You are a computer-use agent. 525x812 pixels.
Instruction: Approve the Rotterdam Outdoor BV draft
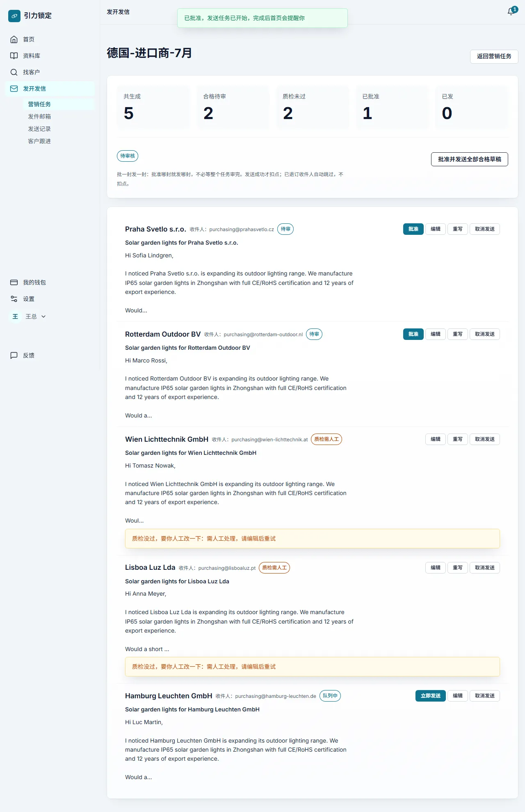pos(413,334)
